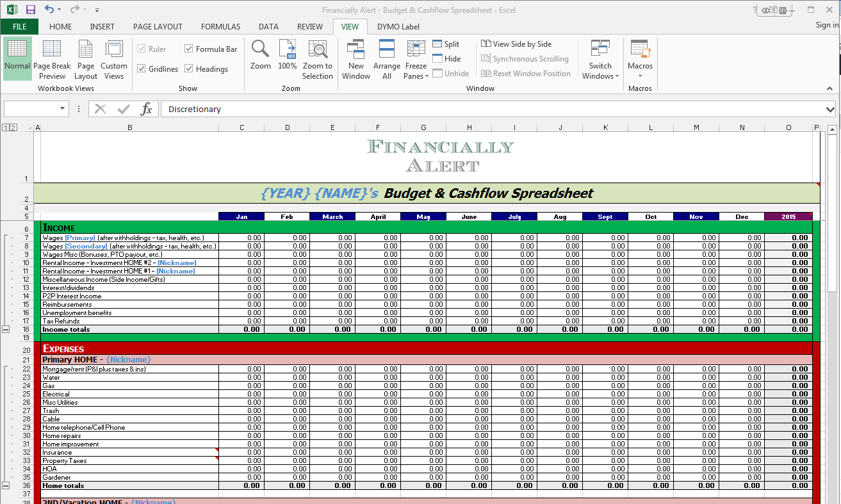Open Custom Views dialog
The width and height of the screenshot is (841, 504).
pyautogui.click(x=114, y=59)
